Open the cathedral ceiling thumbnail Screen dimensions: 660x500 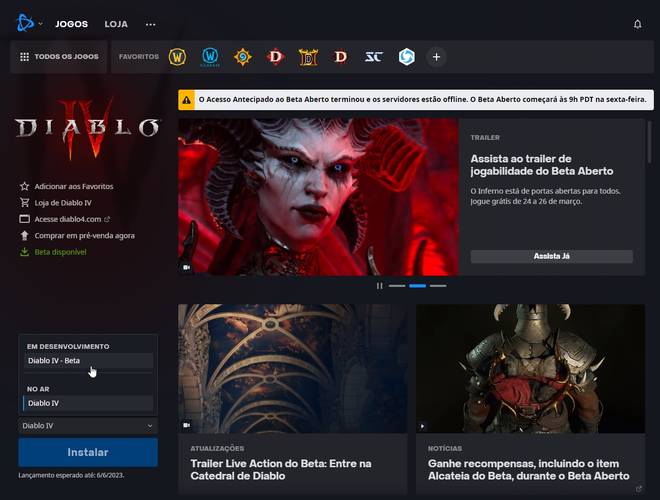[x=293, y=368]
